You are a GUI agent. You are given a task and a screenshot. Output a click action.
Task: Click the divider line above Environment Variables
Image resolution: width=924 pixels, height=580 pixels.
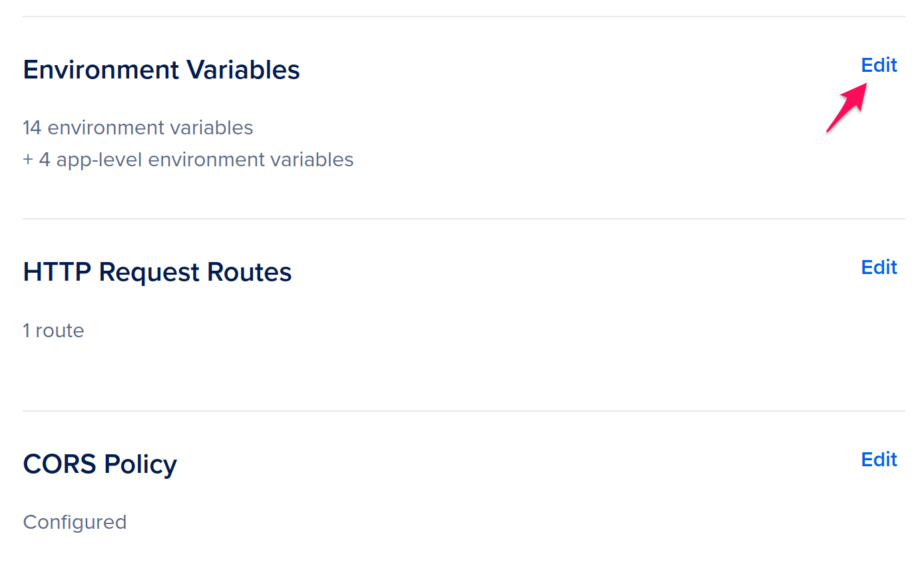tap(463, 17)
